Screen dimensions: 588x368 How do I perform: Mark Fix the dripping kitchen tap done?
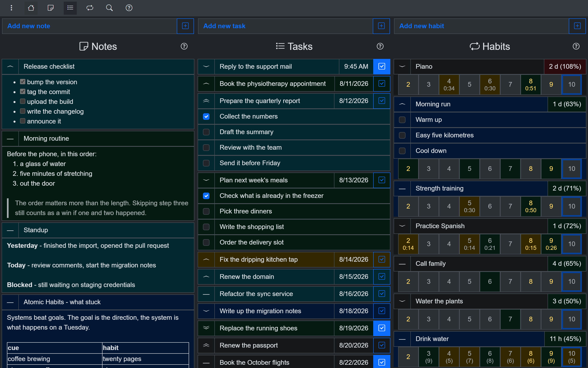tap(382, 259)
